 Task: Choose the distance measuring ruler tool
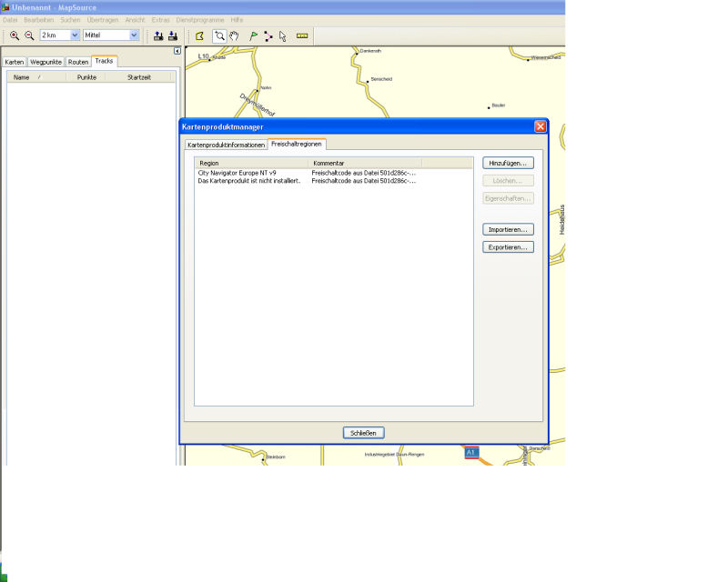[x=302, y=35]
